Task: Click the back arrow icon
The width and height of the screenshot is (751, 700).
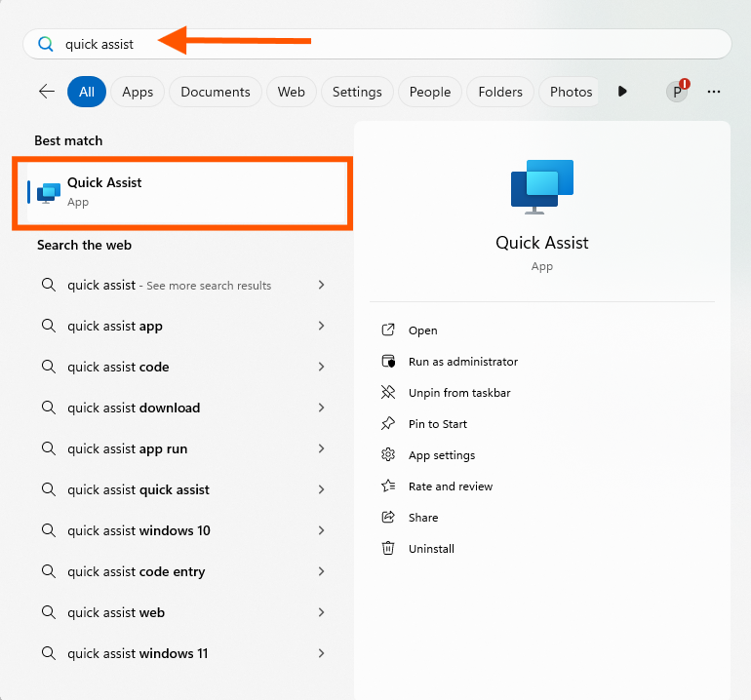Action: point(47,91)
